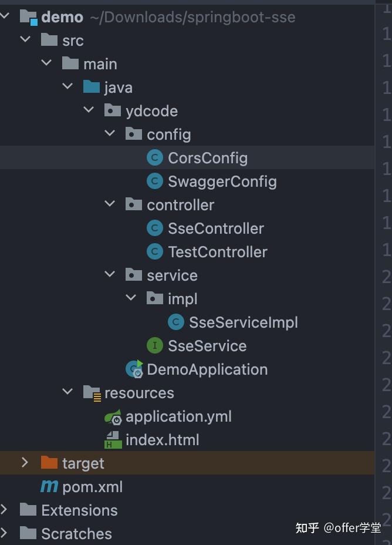The image size is (392, 545).
Task: Click the class icon beside SwaggerConfig
Action: point(154,181)
